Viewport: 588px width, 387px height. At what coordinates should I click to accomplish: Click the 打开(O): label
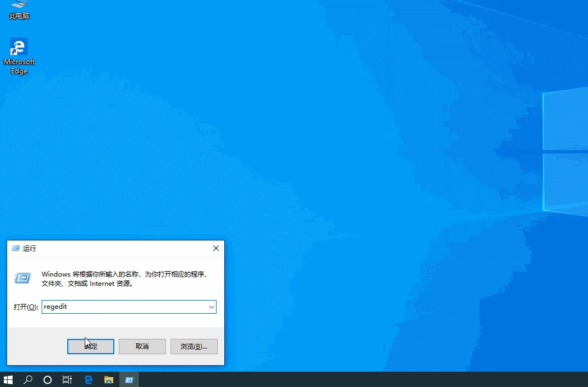point(26,307)
